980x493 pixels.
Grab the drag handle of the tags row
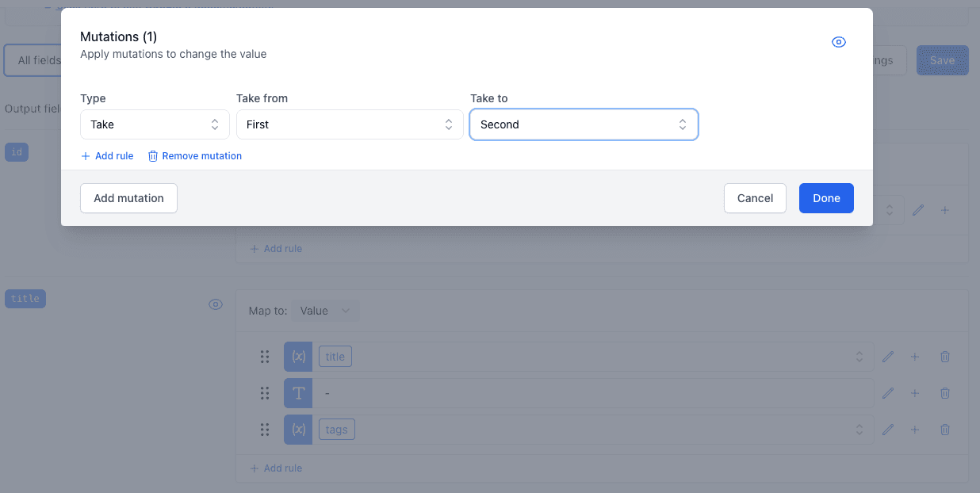pyautogui.click(x=265, y=429)
